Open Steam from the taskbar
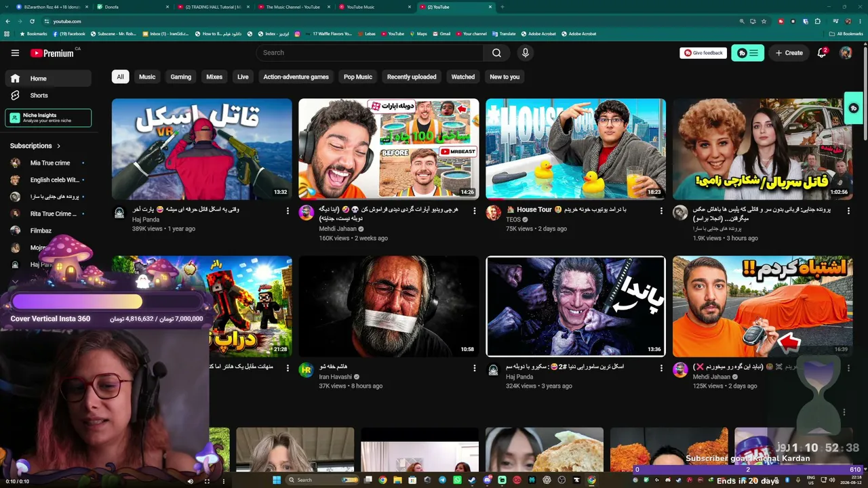Screen dimensions: 868x488 click(x=472, y=480)
